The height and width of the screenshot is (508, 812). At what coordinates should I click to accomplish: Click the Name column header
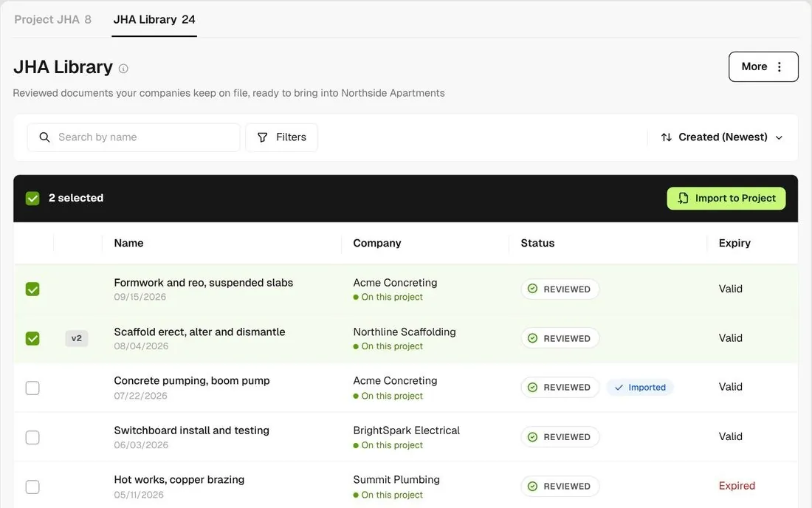pos(129,243)
